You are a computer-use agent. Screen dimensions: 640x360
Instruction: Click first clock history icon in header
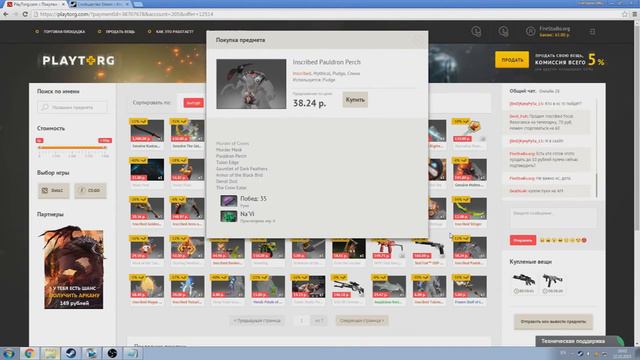coord(476,31)
